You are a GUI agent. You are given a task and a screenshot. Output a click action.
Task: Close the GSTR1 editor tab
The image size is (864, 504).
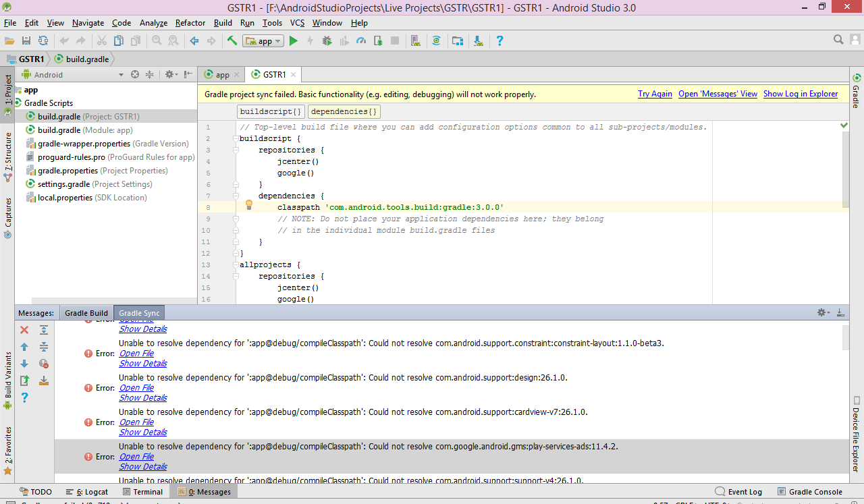click(x=294, y=75)
